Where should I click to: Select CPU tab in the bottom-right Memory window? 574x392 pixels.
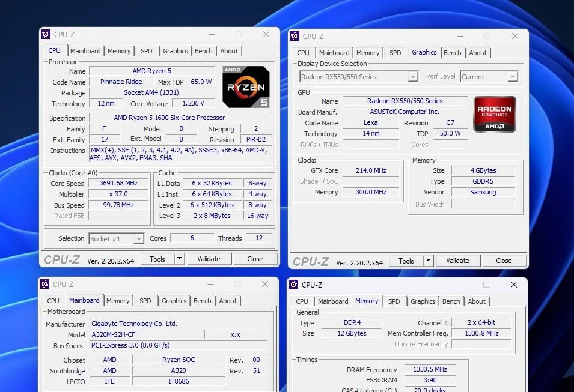pyautogui.click(x=302, y=301)
